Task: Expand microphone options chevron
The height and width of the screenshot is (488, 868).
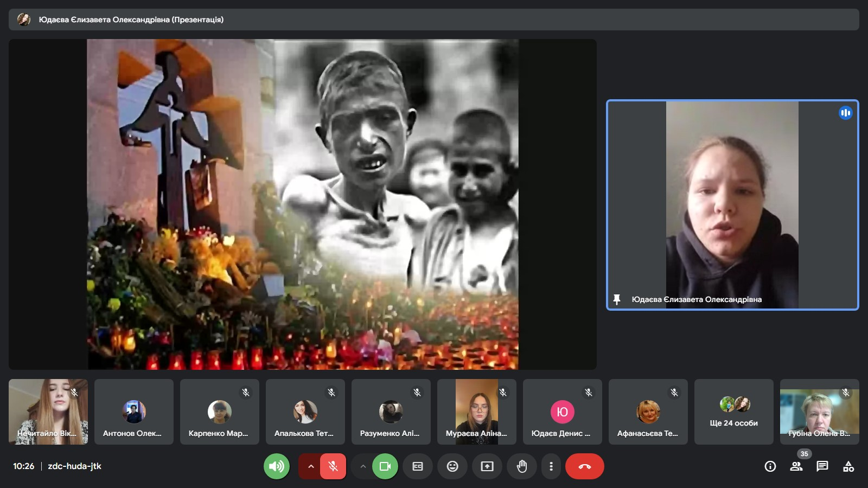Action: click(x=310, y=466)
